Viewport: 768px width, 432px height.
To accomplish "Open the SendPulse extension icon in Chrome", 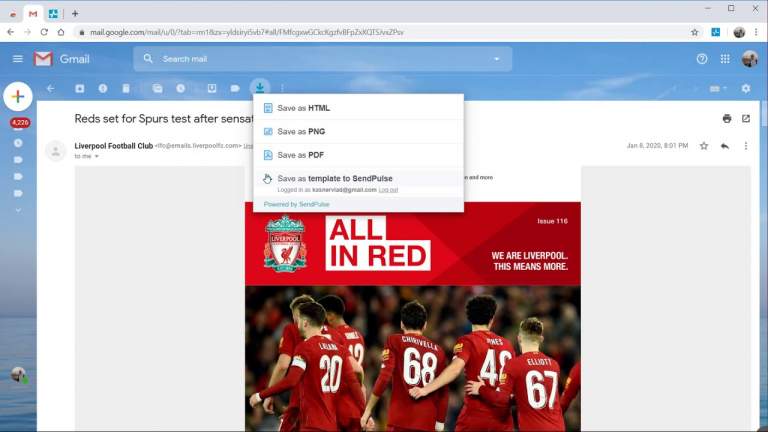I will point(716,32).
